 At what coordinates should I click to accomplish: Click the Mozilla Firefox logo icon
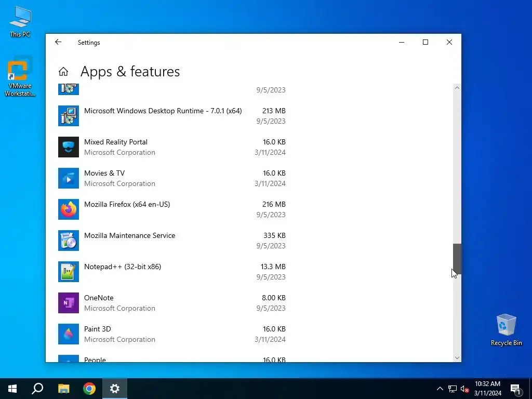coord(69,209)
